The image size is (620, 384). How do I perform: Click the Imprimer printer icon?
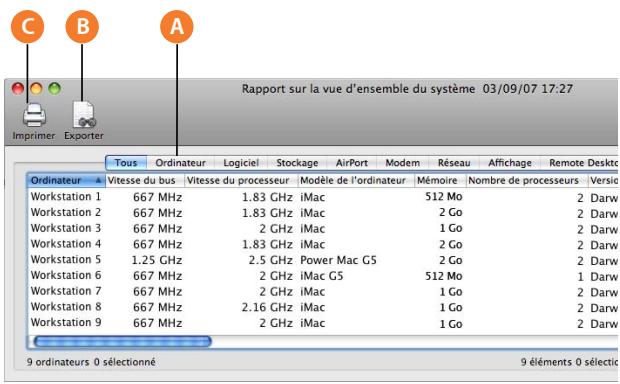click(x=34, y=115)
